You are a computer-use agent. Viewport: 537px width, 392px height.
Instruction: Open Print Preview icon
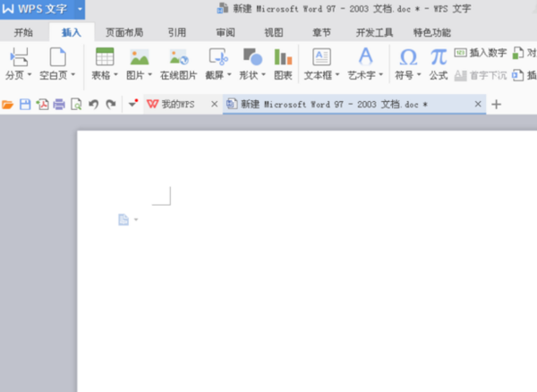(x=76, y=104)
